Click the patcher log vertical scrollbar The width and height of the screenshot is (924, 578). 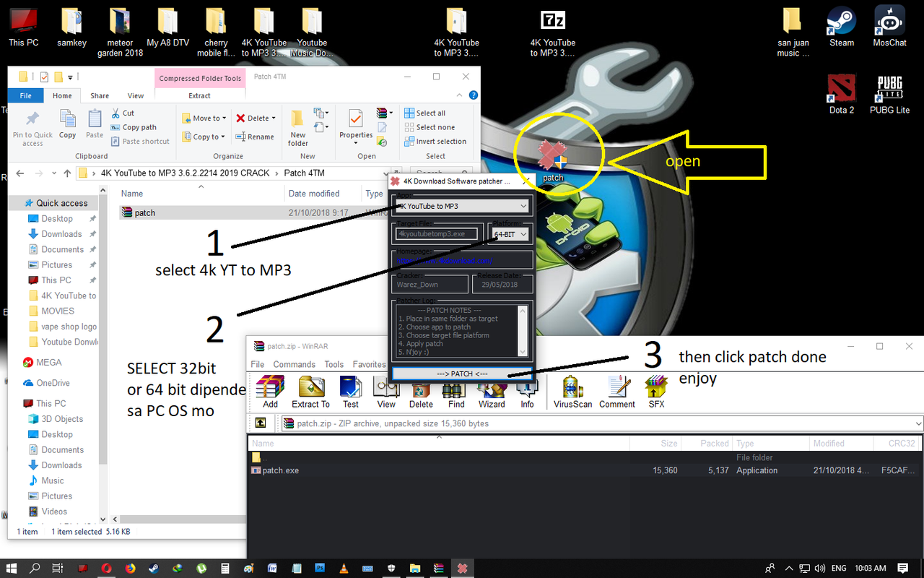tap(523, 330)
